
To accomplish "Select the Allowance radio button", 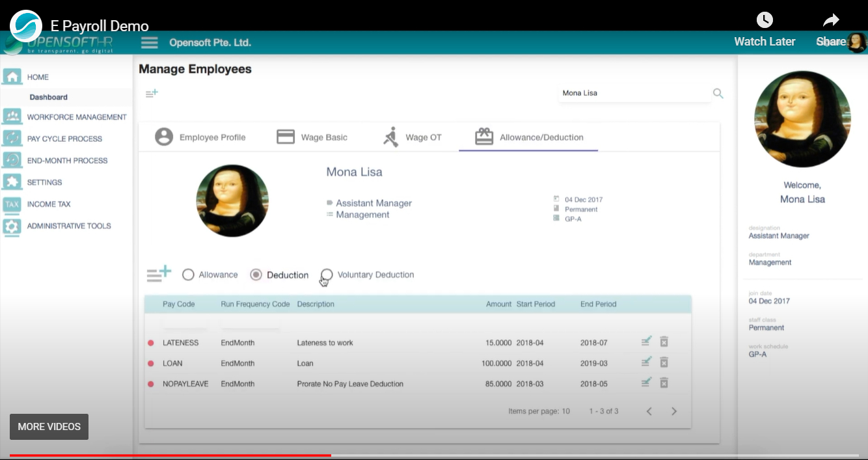I will click(x=188, y=275).
